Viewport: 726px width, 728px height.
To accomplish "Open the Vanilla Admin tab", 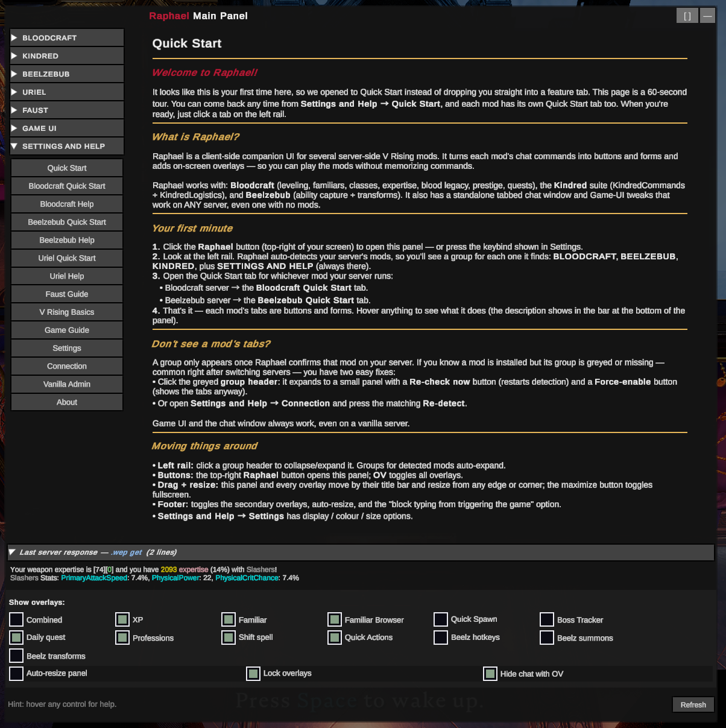I will (67, 384).
